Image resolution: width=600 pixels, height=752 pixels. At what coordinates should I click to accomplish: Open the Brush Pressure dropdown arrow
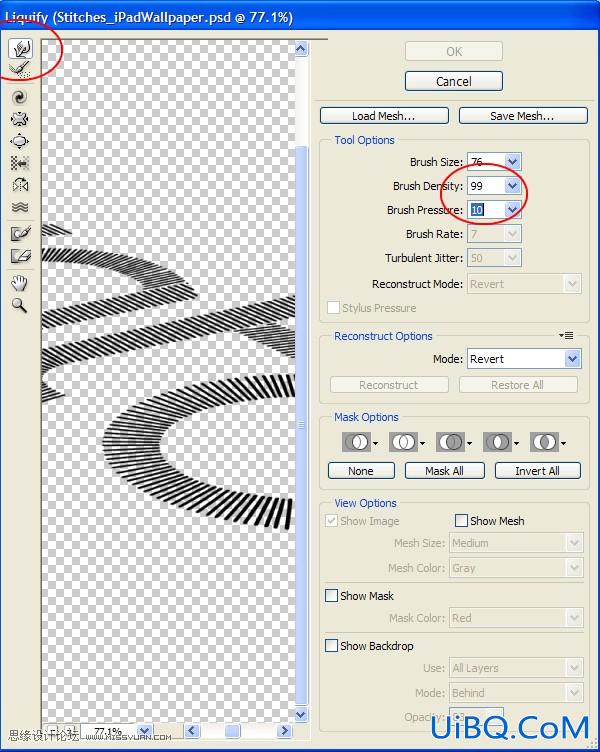tap(512, 210)
